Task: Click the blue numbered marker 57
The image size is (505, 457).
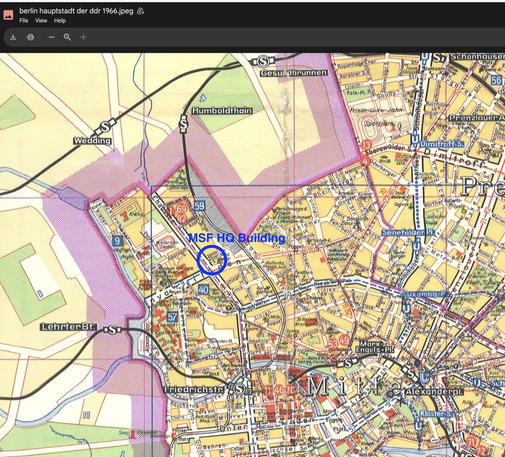Action: 172,317
